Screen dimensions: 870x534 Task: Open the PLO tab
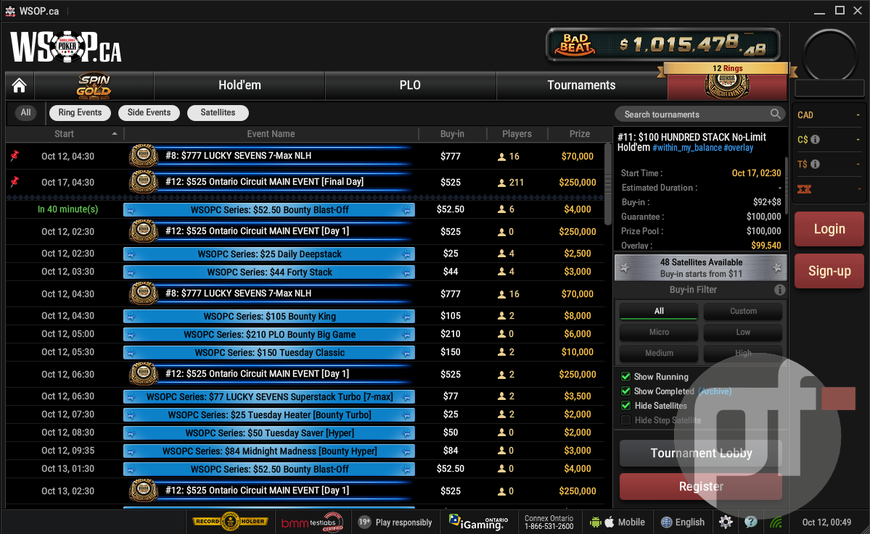click(x=410, y=85)
